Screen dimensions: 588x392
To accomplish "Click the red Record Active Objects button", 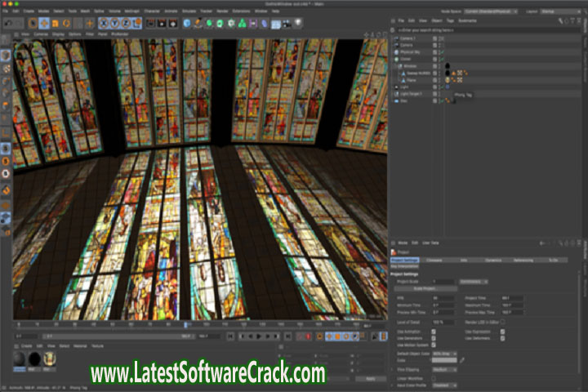I will point(308,336).
